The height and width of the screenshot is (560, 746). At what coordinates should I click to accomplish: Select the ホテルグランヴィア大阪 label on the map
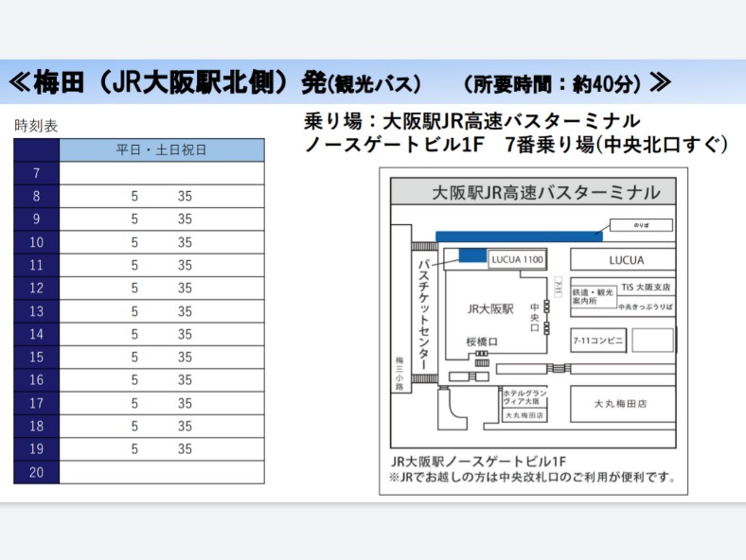click(x=524, y=397)
